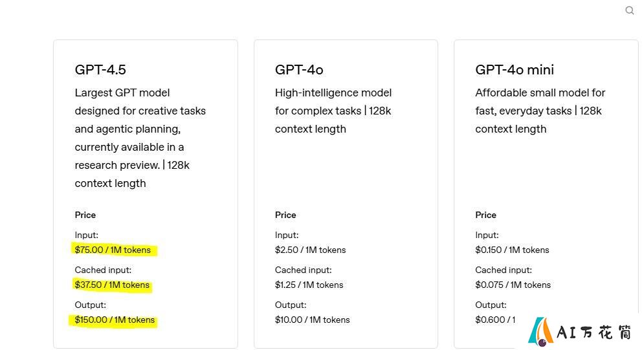Click the Price label in GPT-4o mini card
Image resolution: width=644 pixels, height=350 pixels.
click(485, 215)
